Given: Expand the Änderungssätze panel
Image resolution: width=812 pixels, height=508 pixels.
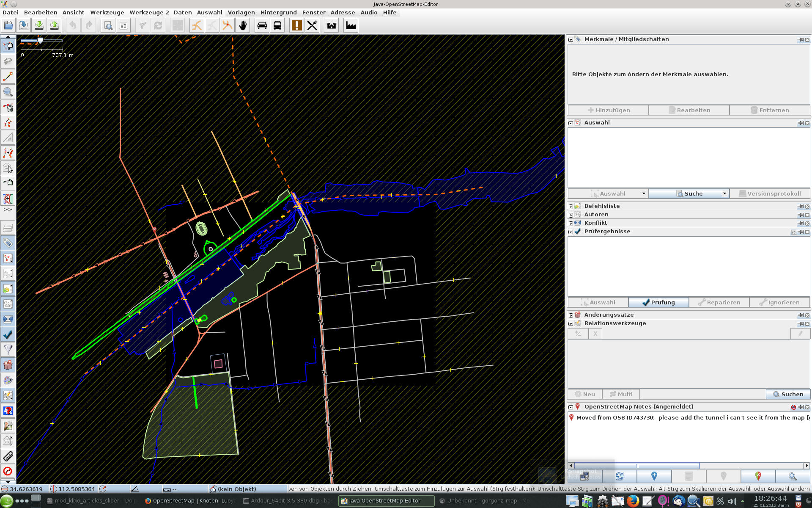Looking at the screenshot, I should [571, 315].
